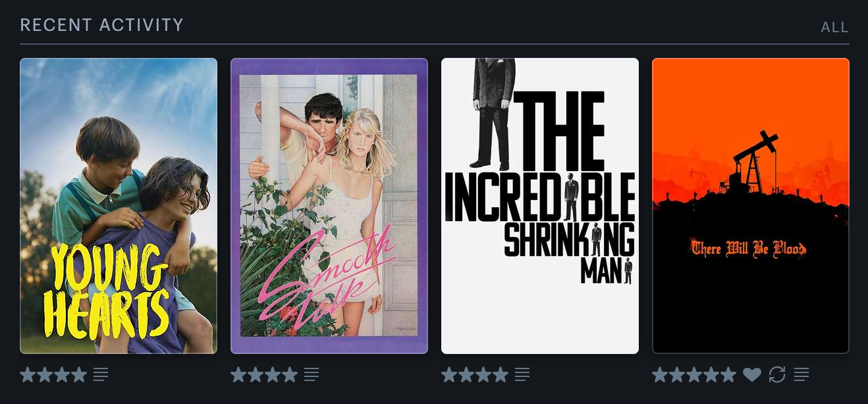Viewport: 868px width, 404px height.
Task: Click the second star below Smooth Talk
Action: (256, 375)
